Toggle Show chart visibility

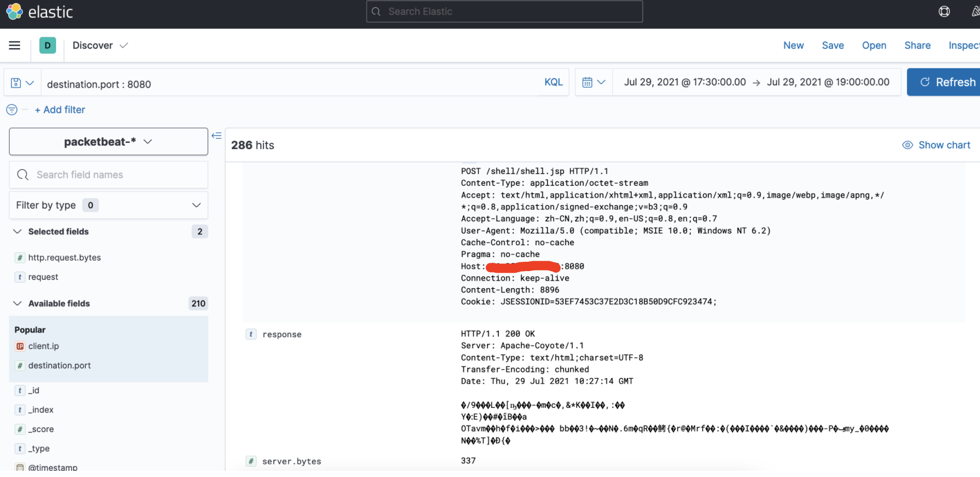tap(936, 145)
